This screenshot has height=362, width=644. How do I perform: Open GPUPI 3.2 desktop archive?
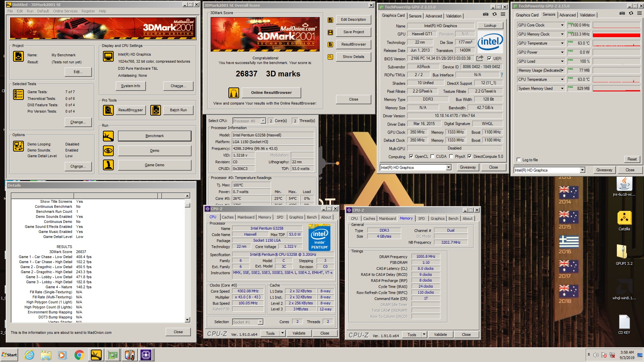(624, 255)
